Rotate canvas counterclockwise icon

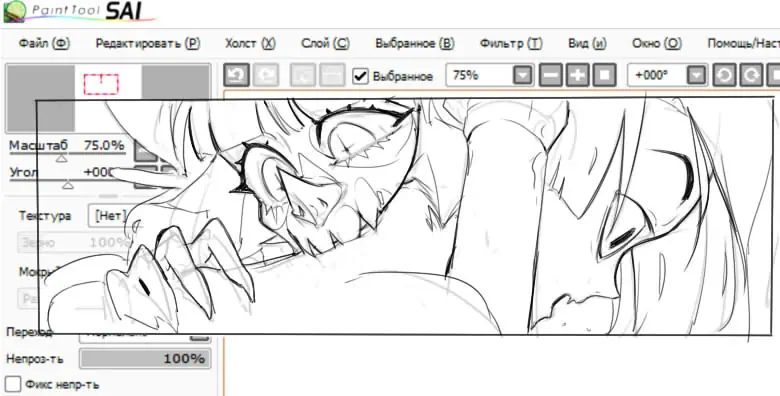click(724, 76)
